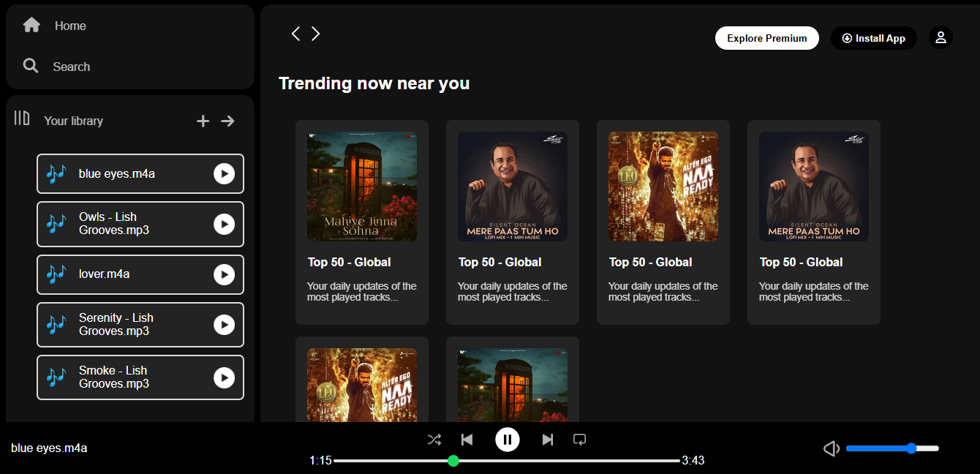Go forward with right chevron
980x474 pixels.
pos(315,34)
